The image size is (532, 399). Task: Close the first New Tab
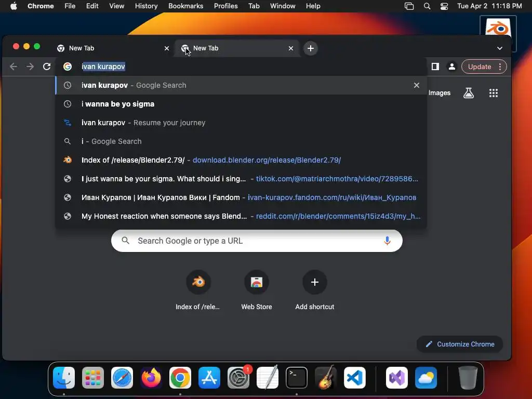coord(167,48)
